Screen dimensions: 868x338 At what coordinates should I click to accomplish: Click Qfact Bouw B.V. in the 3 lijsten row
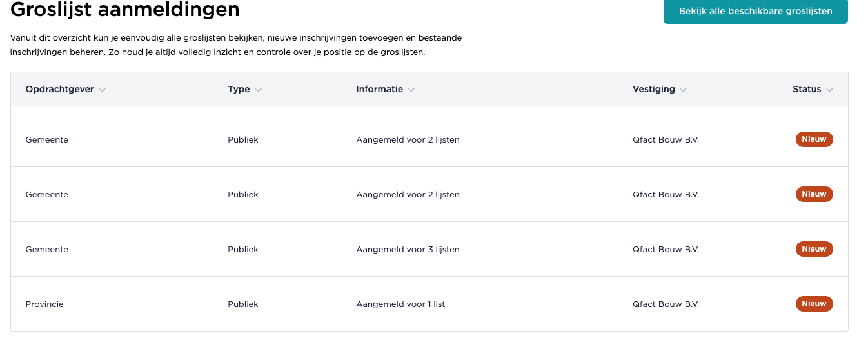[666, 250]
